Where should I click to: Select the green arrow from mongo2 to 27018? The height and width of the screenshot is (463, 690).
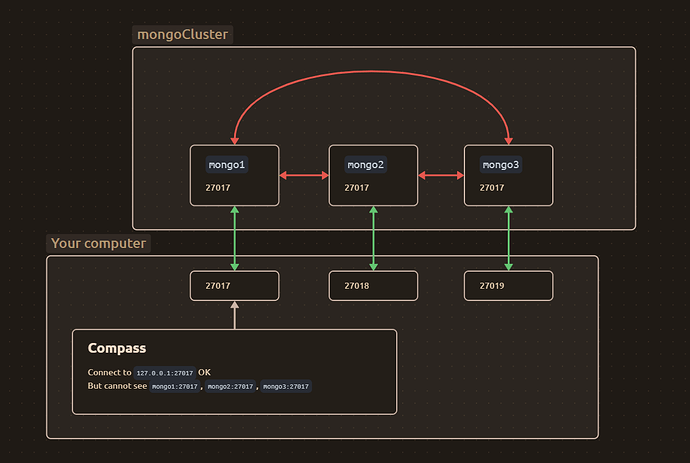click(373, 238)
